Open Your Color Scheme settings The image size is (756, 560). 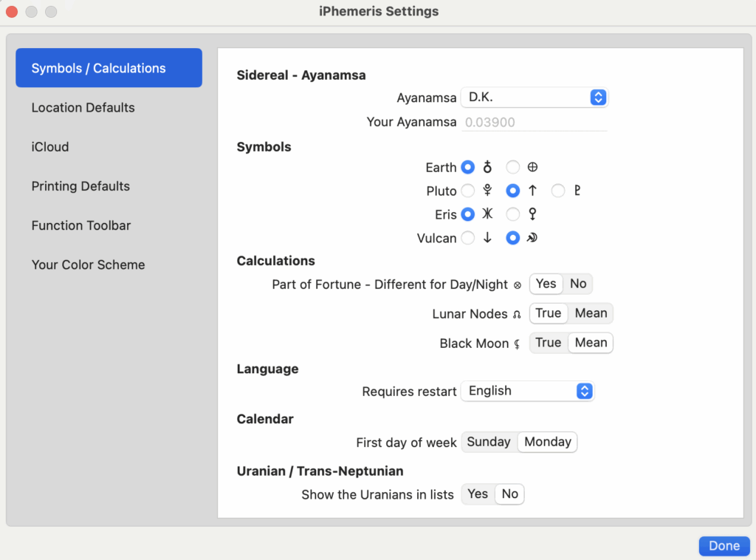[x=88, y=264]
